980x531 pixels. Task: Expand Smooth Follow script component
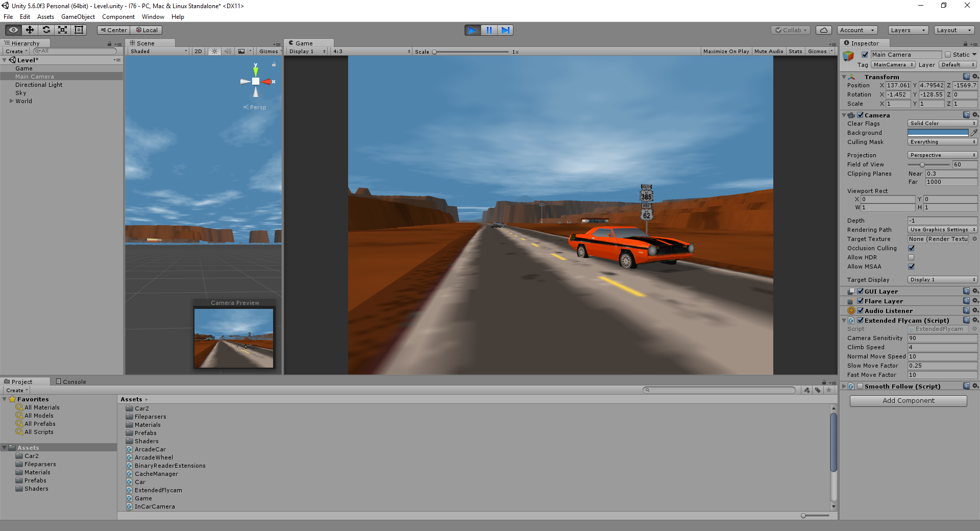(x=844, y=386)
